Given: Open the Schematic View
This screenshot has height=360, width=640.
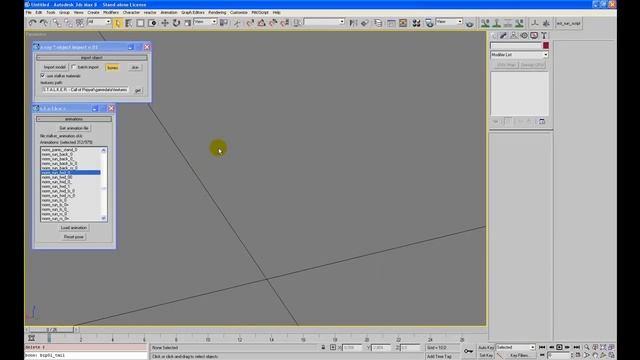Looking at the screenshot, I should (403, 23).
